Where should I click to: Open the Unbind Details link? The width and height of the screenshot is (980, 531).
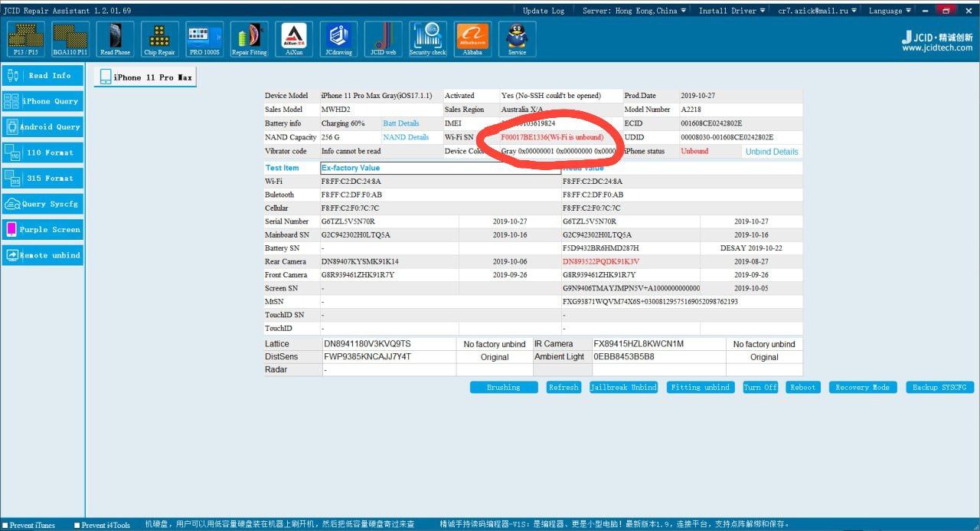772,152
